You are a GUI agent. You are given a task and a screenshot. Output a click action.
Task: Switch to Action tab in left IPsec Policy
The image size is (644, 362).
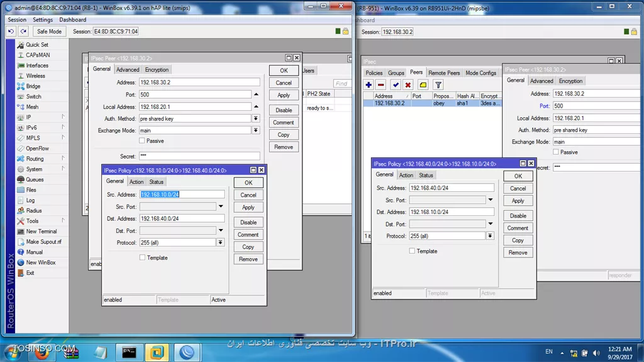pyautogui.click(x=136, y=182)
